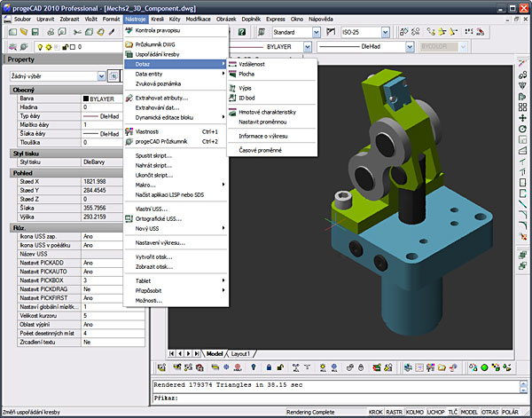The image size is (532, 418).
Task: Click the first layout tab arrow button
Action: (172, 354)
